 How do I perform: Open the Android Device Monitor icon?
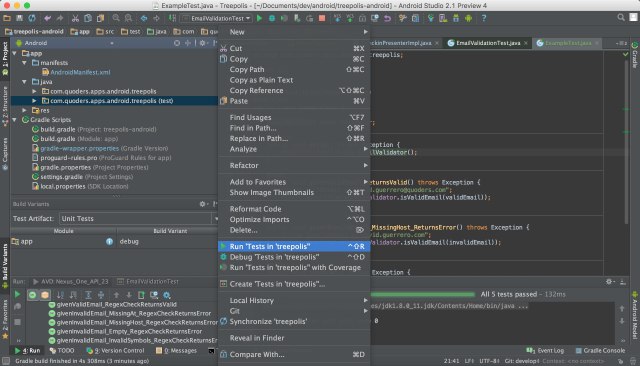[x=469, y=18]
